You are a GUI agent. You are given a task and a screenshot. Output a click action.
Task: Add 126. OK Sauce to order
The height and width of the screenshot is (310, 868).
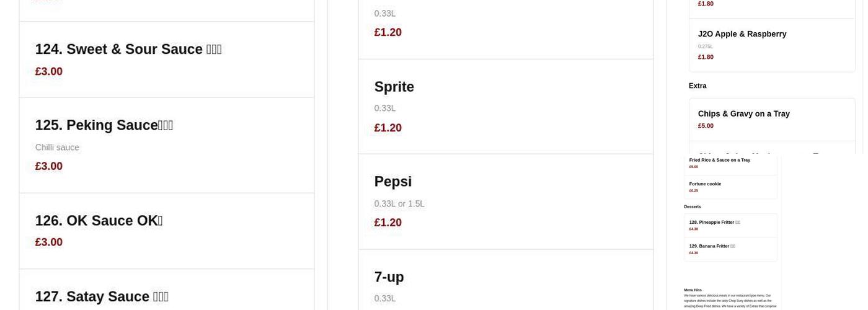coord(99,221)
